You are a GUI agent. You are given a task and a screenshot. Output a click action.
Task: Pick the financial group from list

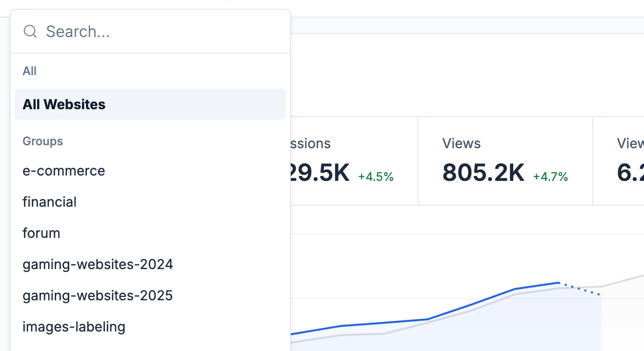pyautogui.click(x=50, y=202)
